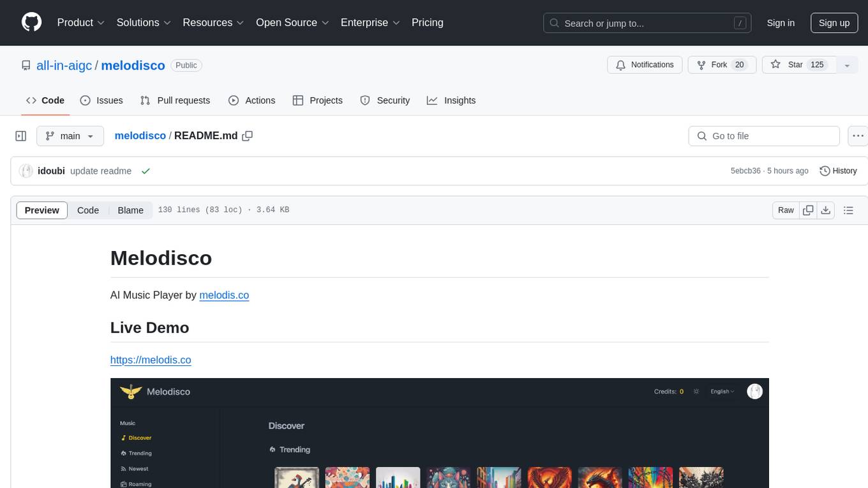868x488 pixels.
Task: Open the star list dropdown arrow
Action: click(x=847, y=65)
